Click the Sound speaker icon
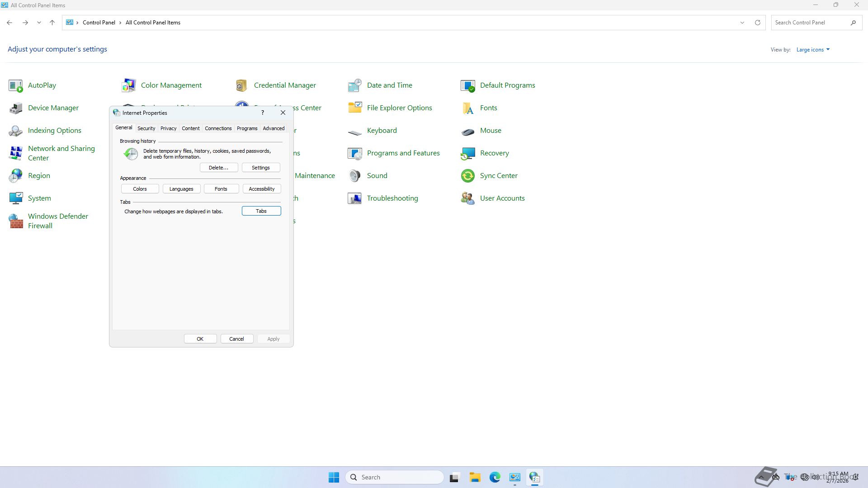This screenshot has width=868, height=488. tap(354, 176)
